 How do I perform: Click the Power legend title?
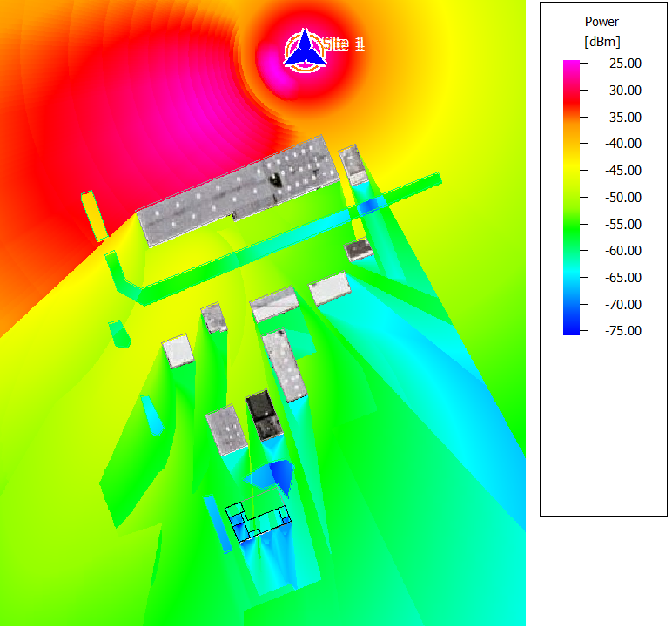[601, 22]
